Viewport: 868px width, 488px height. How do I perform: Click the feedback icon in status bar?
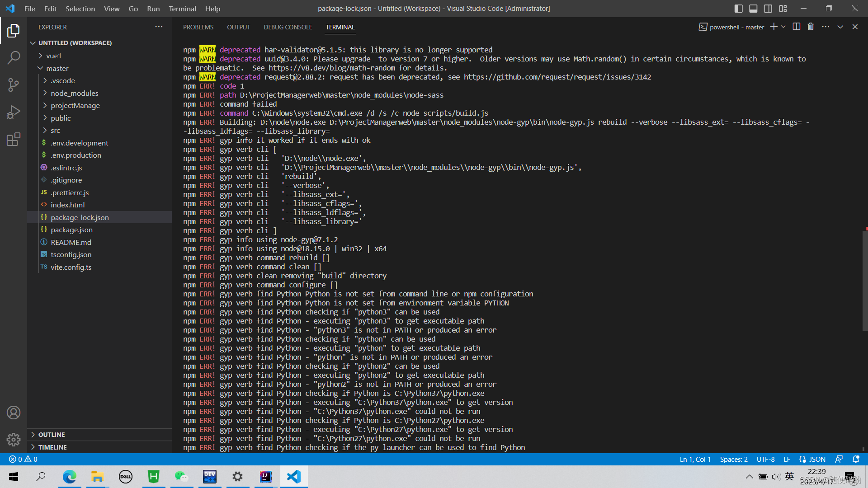[x=839, y=459]
